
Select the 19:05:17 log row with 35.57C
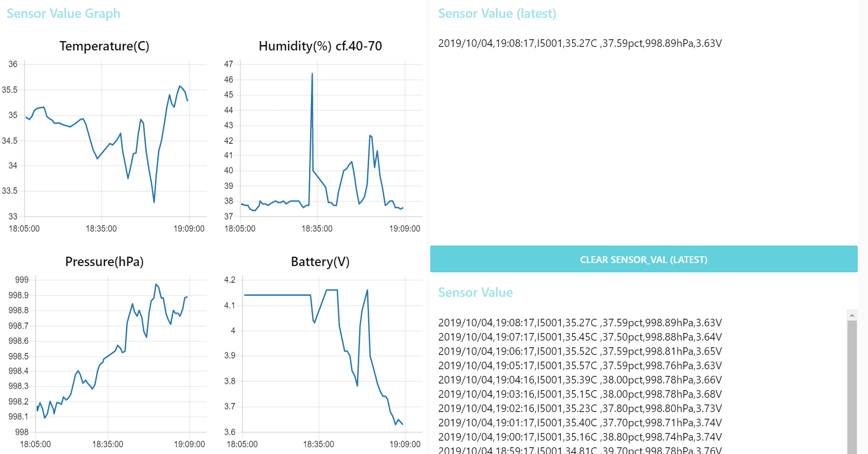(x=580, y=366)
